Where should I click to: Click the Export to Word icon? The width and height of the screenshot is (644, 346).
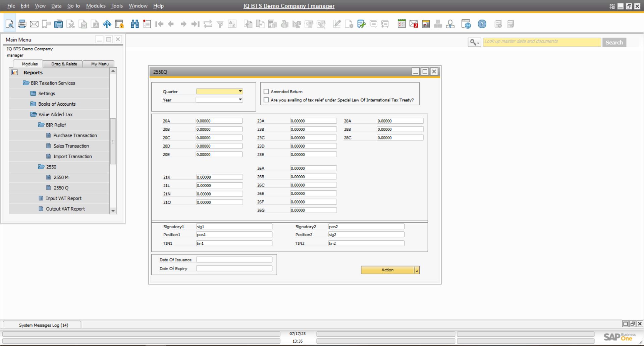tap(83, 24)
